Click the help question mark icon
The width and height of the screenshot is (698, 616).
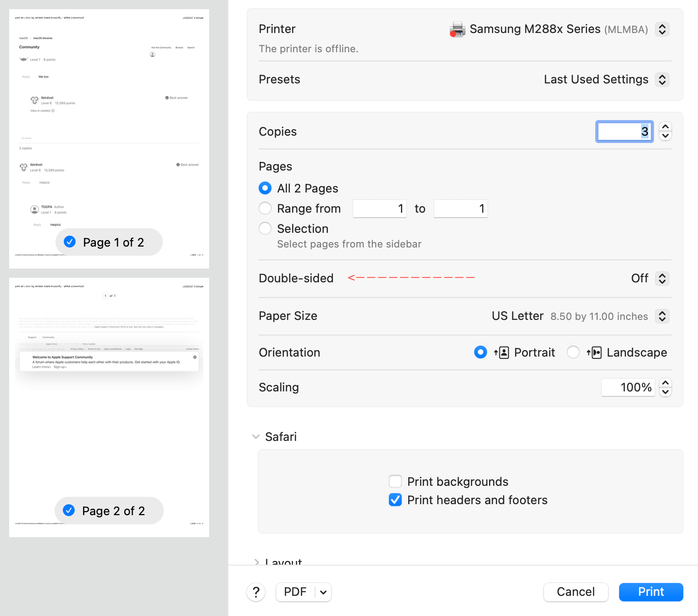tap(256, 592)
